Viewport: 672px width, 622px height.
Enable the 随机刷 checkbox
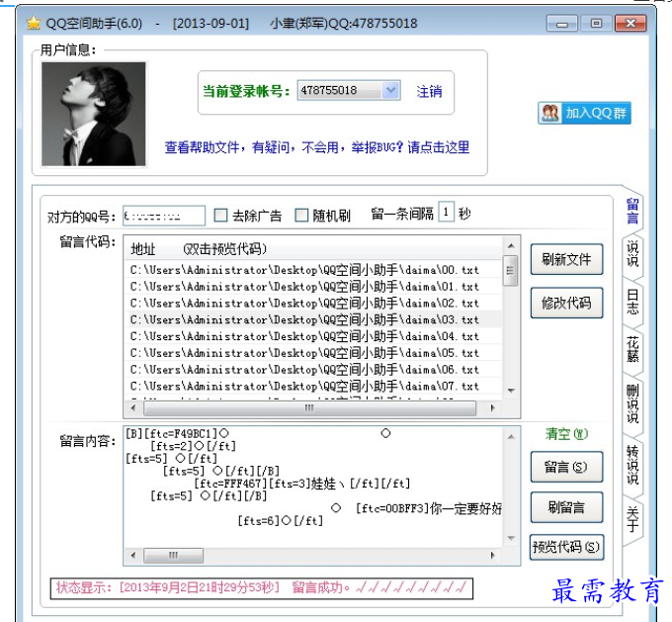point(301,215)
